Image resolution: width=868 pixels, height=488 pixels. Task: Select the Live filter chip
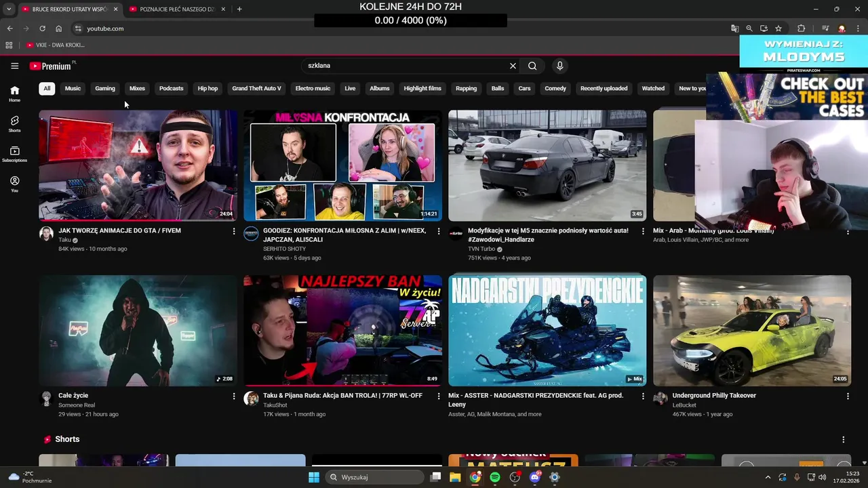point(350,88)
